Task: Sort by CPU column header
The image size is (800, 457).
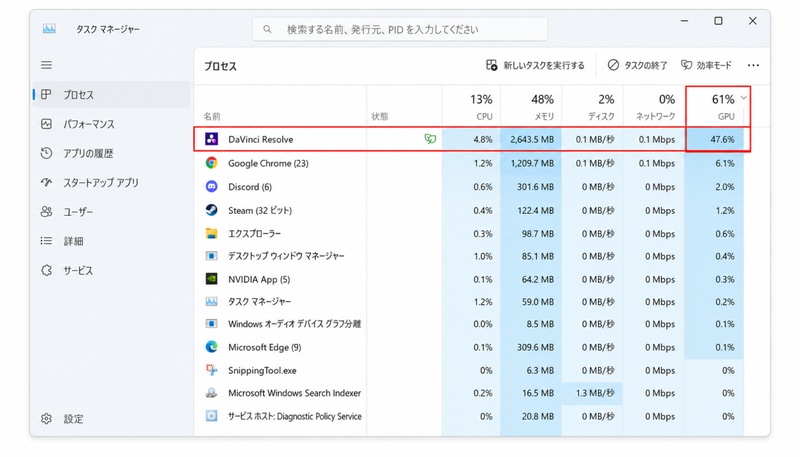Action: pos(471,107)
